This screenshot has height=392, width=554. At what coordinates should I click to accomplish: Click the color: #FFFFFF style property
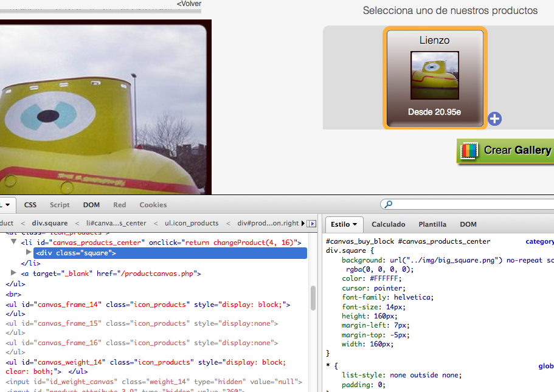tap(372, 278)
